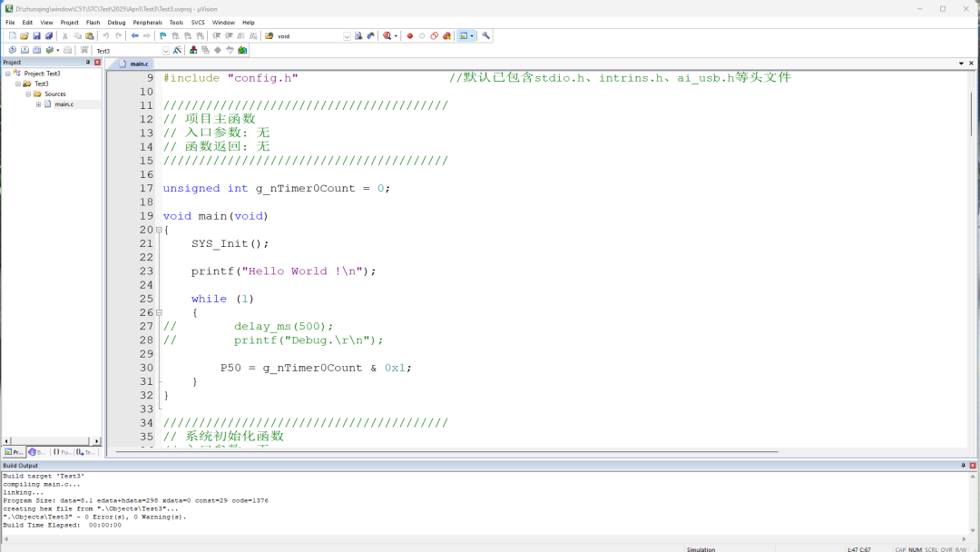Open the window layout dropdown arrow

(x=472, y=36)
